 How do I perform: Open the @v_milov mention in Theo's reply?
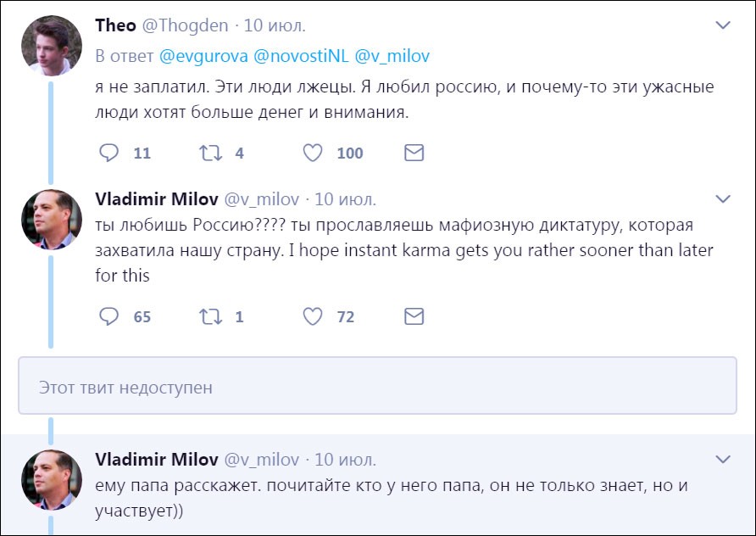pyautogui.click(x=392, y=56)
